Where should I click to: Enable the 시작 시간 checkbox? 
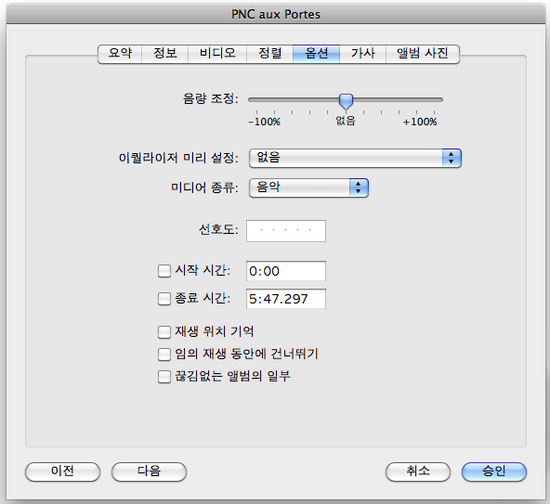[164, 271]
